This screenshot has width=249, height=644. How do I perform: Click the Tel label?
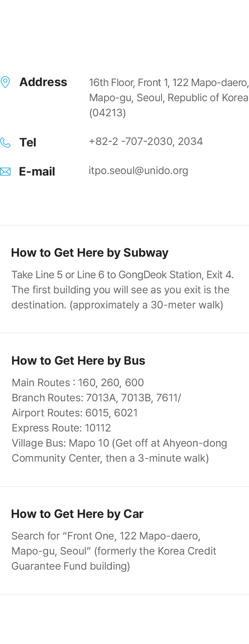coord(28,143)
